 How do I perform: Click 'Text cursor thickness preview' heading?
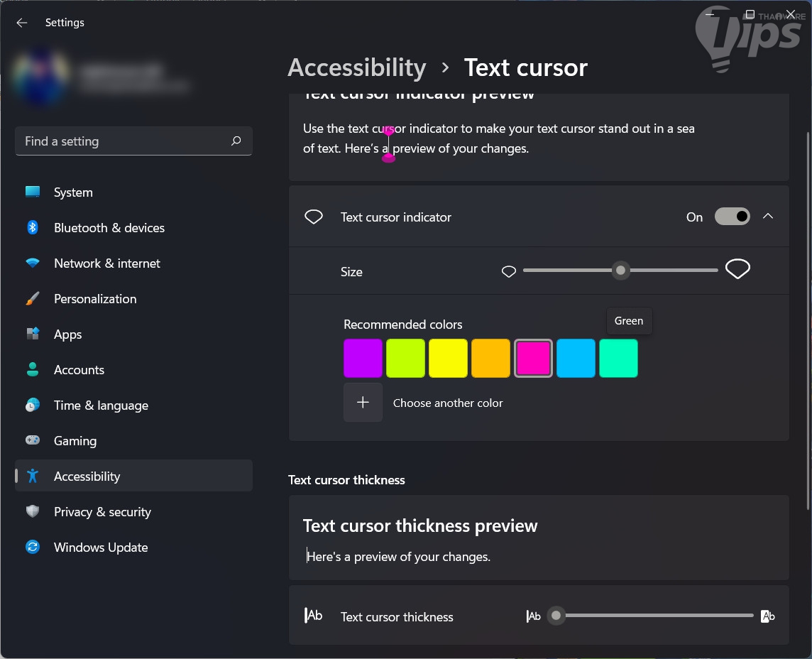coord(420,526)
